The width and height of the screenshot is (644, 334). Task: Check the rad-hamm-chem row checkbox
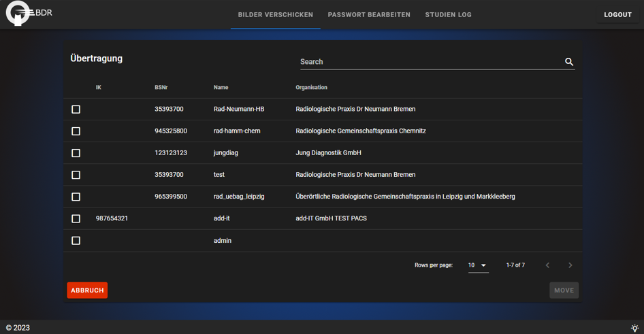(x=76, y=131)
